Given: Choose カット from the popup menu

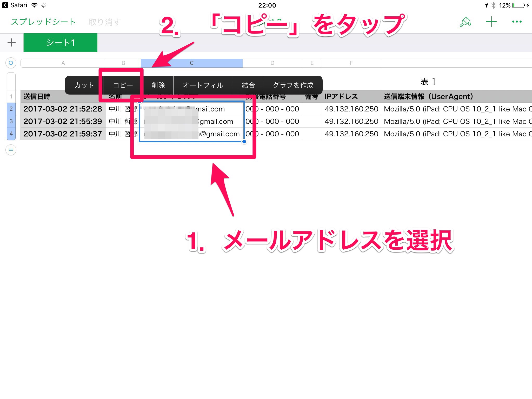Looking at the screenshot, I should coord(84,85).
